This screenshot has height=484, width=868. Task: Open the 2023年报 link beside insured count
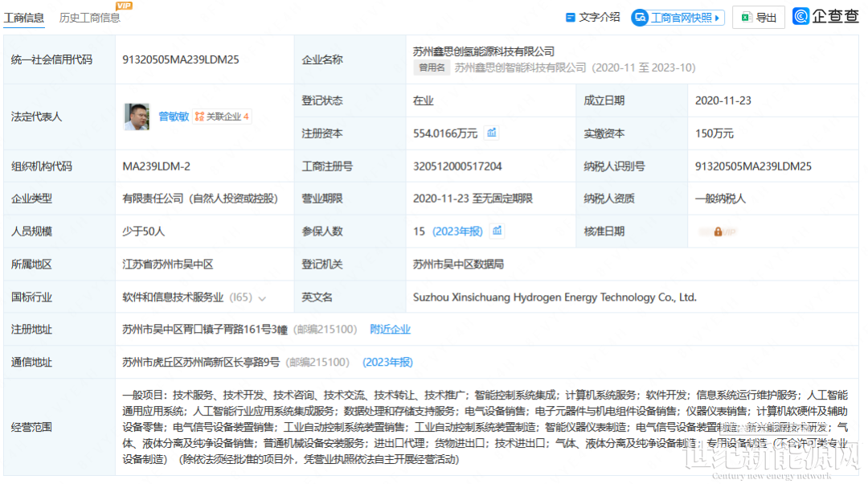(x=457, y=232)
